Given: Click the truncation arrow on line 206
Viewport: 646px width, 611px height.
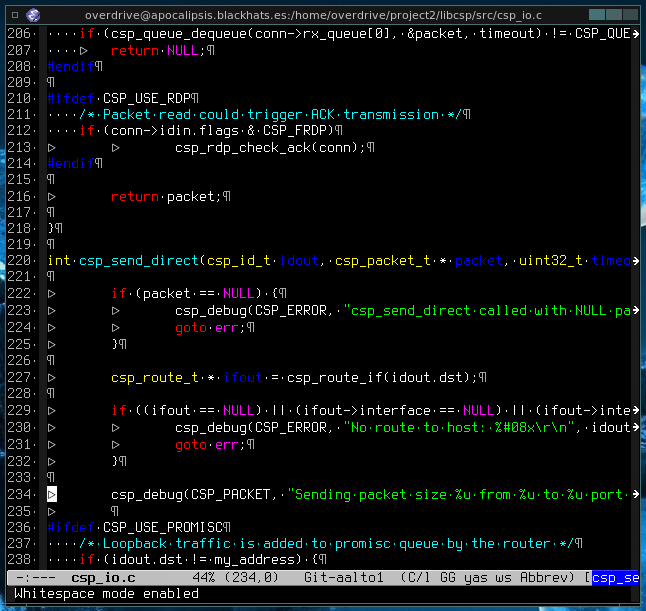Looking at the screenshot, I should coord(636,33).
